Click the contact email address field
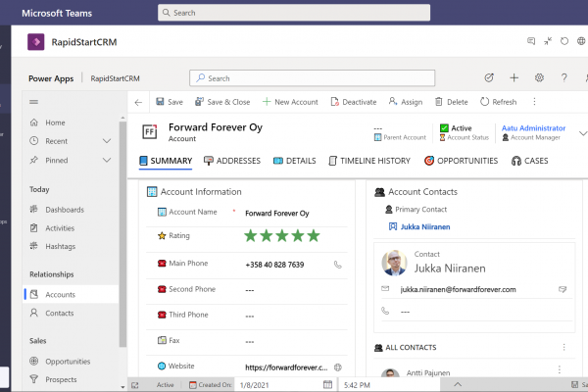 458,289
